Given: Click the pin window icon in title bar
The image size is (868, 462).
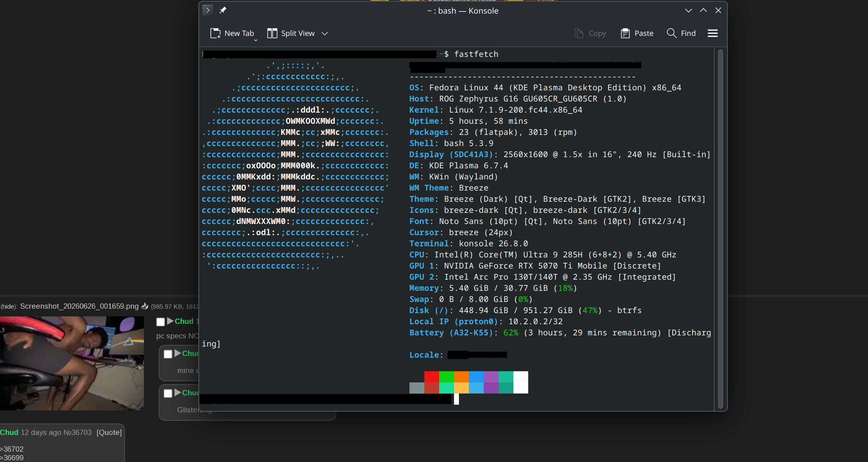Looking at the screenshot, I should point(223,10).
